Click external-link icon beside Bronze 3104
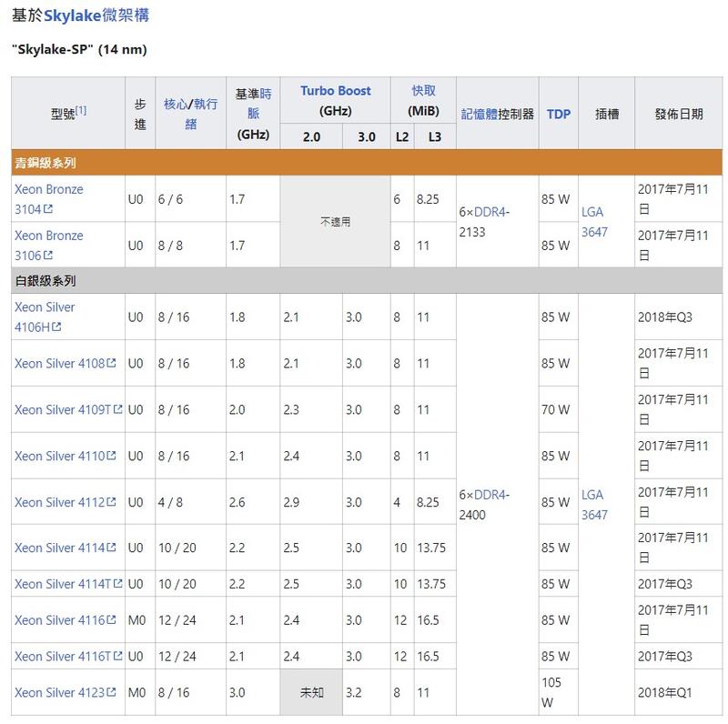This screenshot has height=724, width=728. click(48, 209)
